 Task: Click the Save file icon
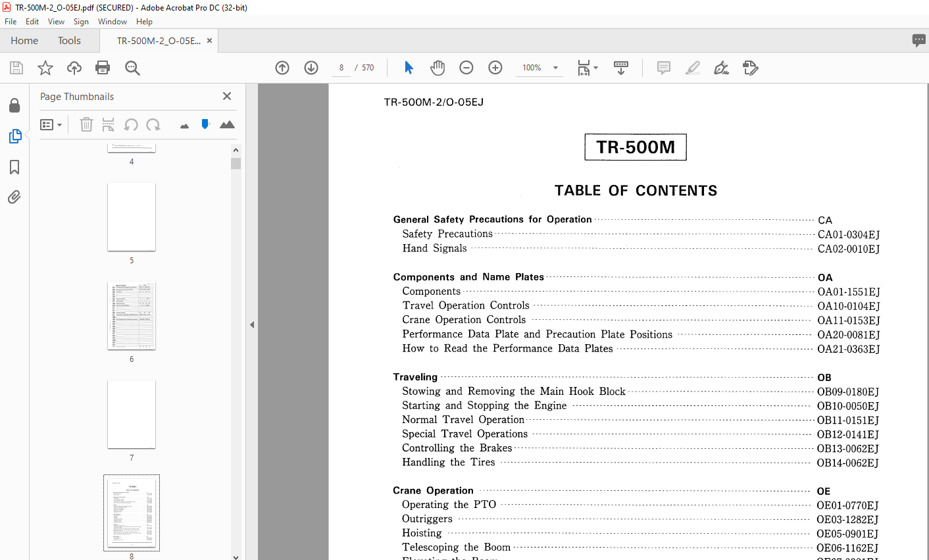[x=16, y=68]
